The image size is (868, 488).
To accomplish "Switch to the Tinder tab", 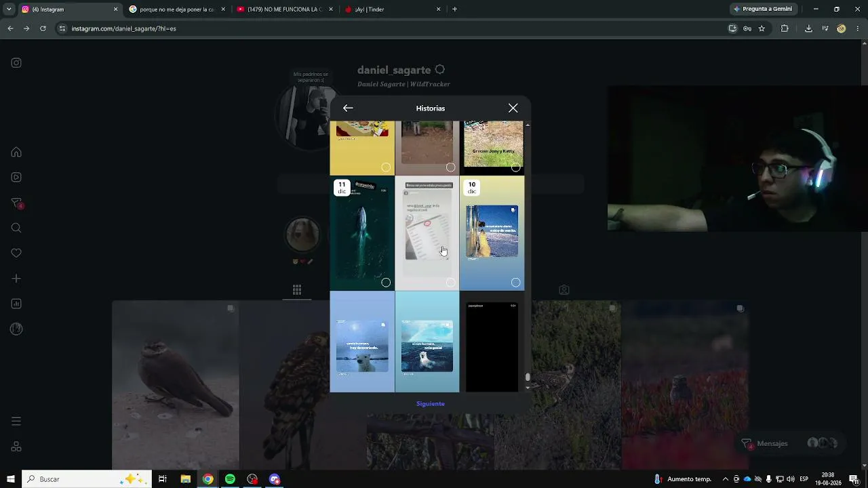I will (392, 9).
